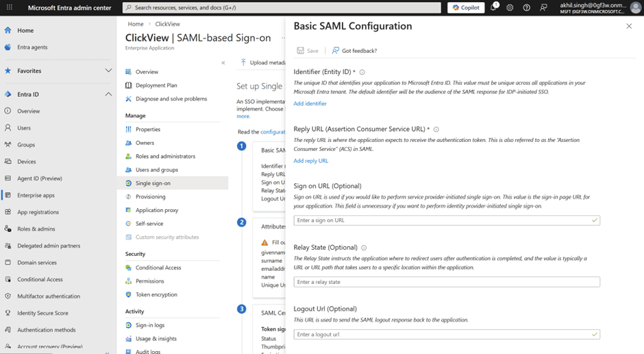Screen dimensions: 644x354
Task: Close the Basic SAML Configuration panel
Action: coord(629,26)
